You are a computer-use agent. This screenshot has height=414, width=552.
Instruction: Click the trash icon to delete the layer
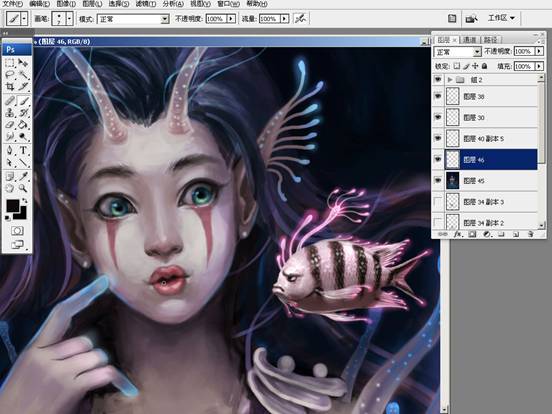coord(530,234)
